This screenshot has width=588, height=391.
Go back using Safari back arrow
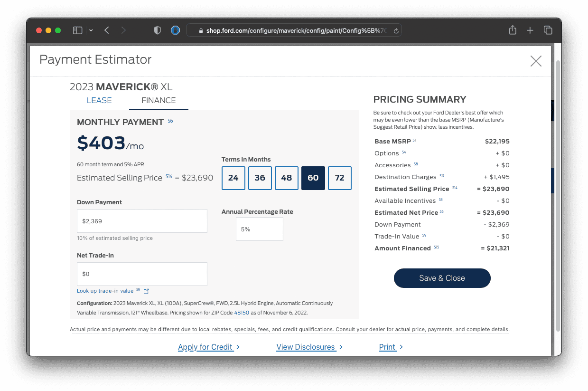(107, 30)
